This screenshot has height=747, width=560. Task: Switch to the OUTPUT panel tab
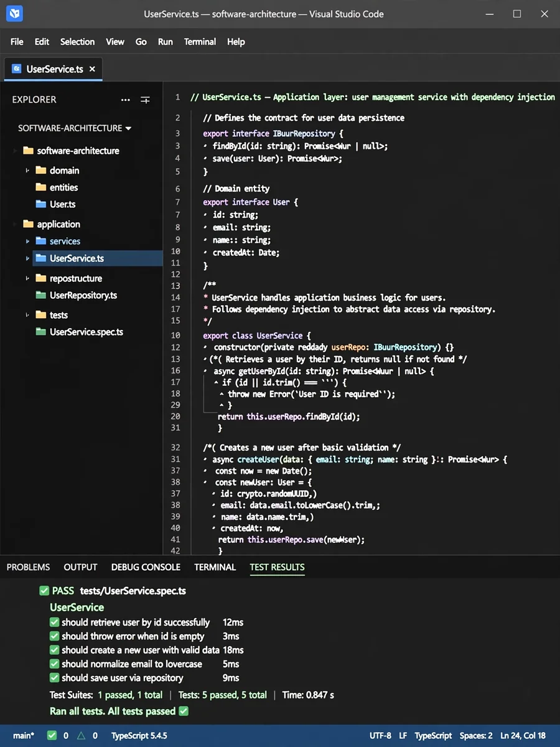pos(81,567)
